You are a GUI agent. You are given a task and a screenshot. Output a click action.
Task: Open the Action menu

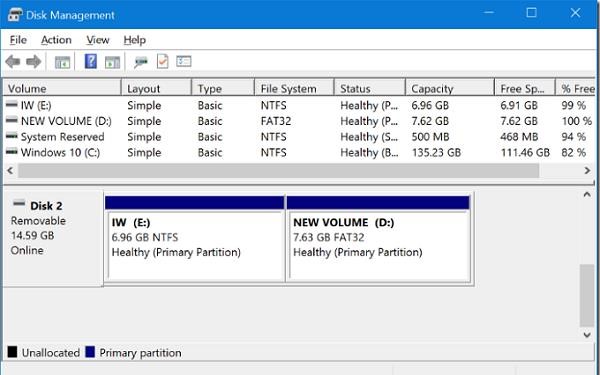(x=56, y=40)
